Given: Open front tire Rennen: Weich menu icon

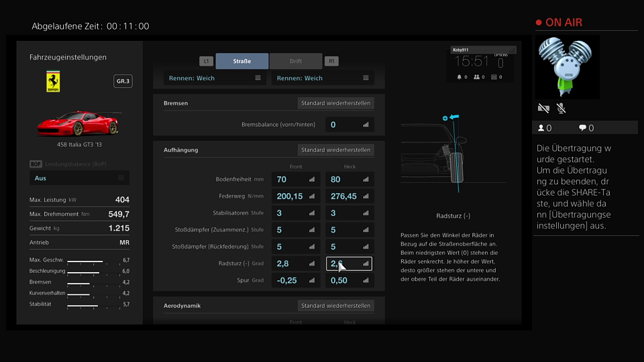Looking at the screenshot, I should (x=258, y=78).
